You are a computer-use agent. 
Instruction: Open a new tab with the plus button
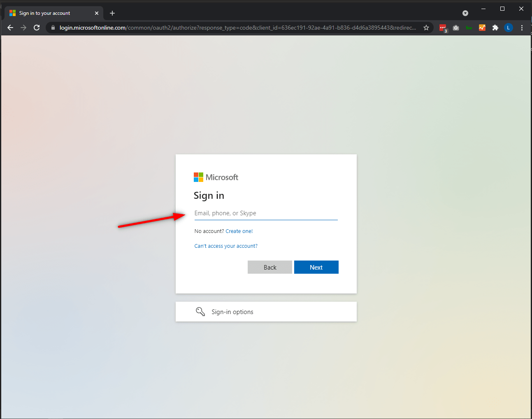pyautogui.click(x=112, y=13)
